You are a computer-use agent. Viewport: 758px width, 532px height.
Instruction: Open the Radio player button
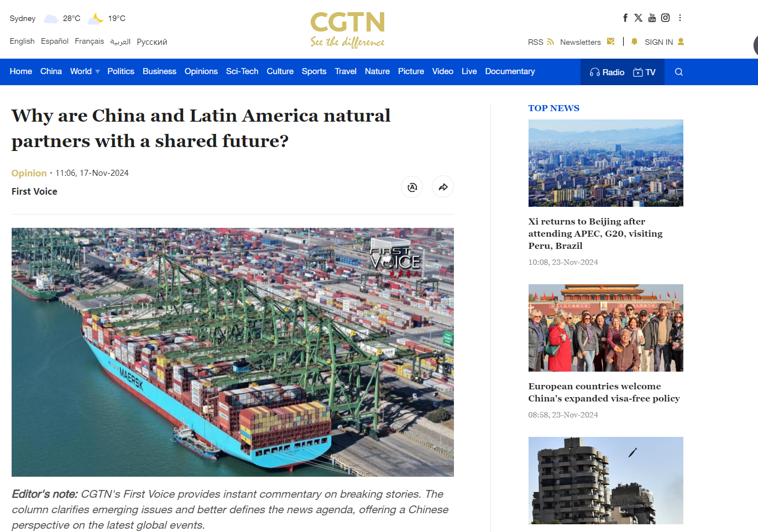pyautogui.click(x=607, y=72)
